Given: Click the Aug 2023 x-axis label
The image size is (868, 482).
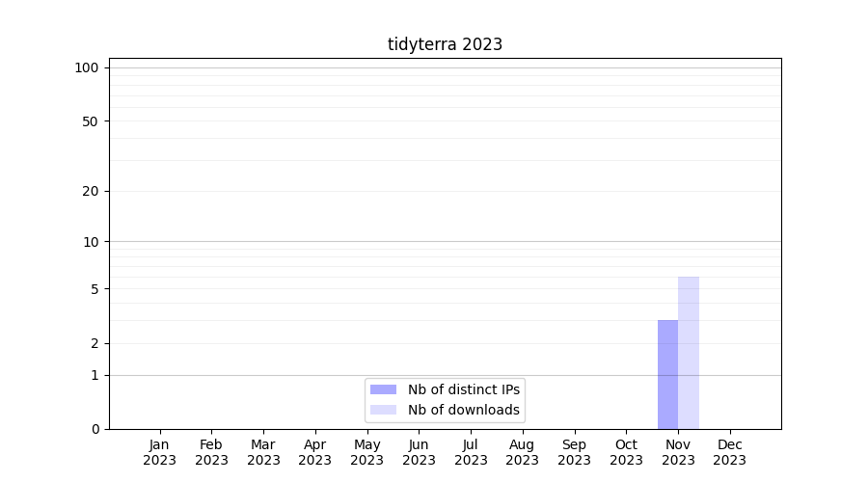Looking at the screenshot, I should [x=523, y=452].
